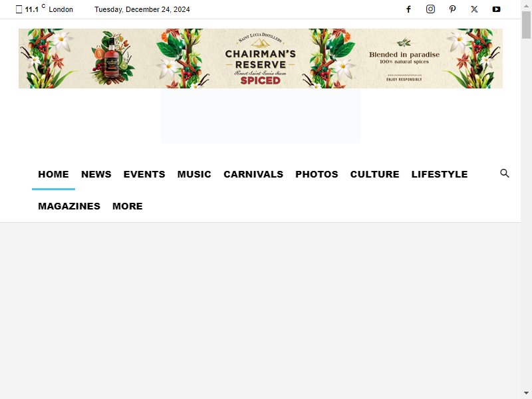Image resolution: width=532 pixels, height=399 pixels.
Task: Click the scrollbar down arrow
Action: pos(526,393)
